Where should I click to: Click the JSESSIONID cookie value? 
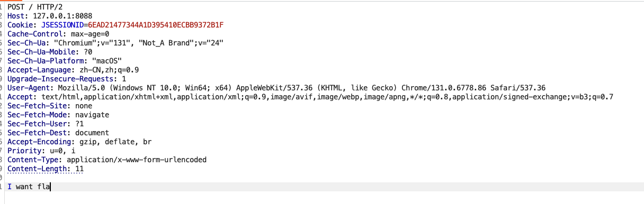(156, 25)
